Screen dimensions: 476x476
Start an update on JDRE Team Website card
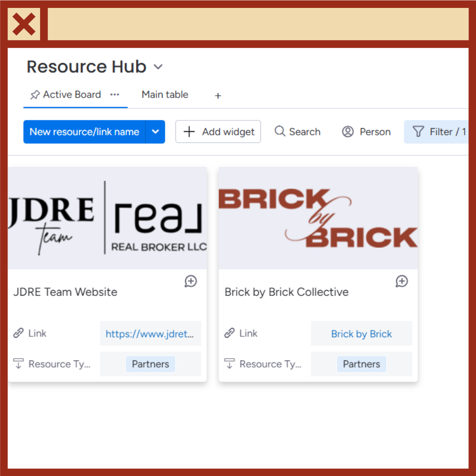[190, 281]
